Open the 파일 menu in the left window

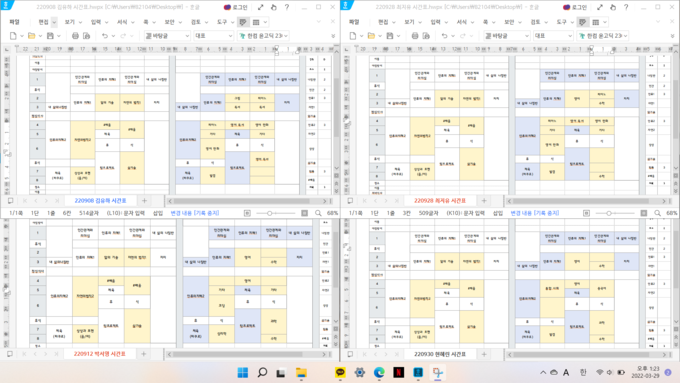(x=14, y=22)
